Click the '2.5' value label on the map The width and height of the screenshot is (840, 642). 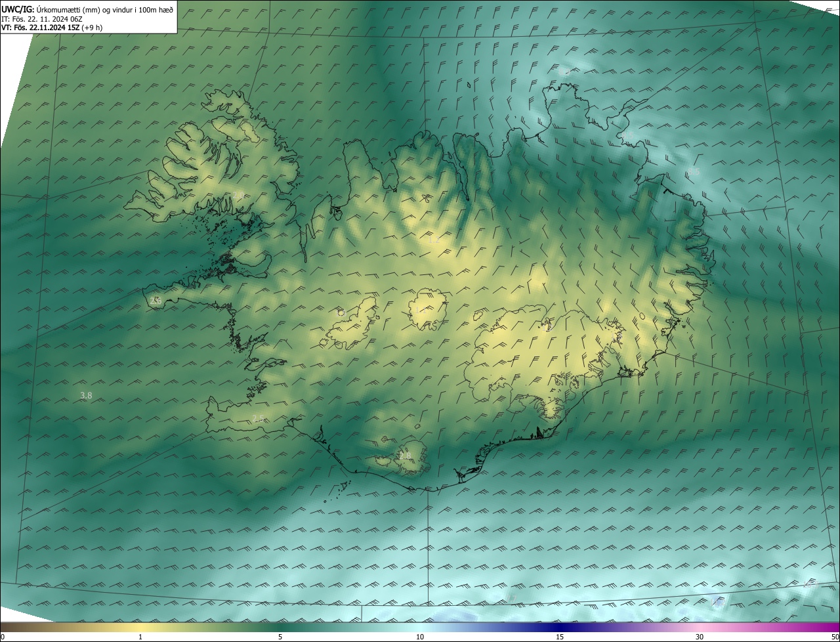pos(258,419)
